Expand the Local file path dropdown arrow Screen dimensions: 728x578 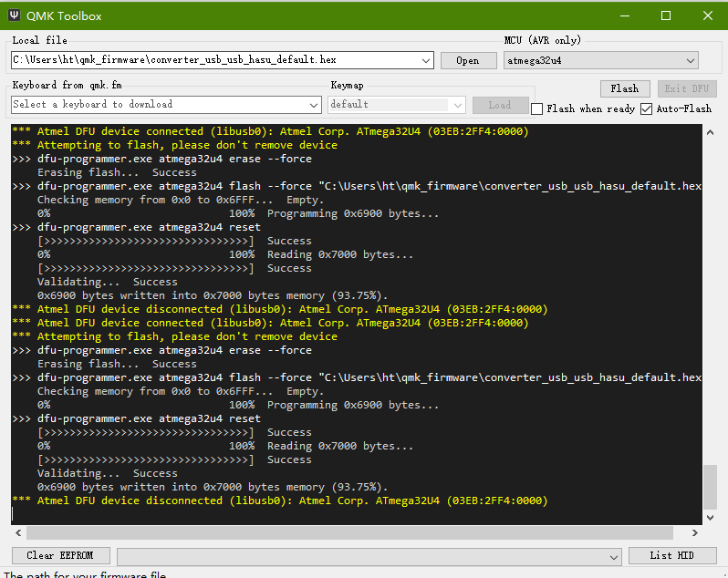425,61
